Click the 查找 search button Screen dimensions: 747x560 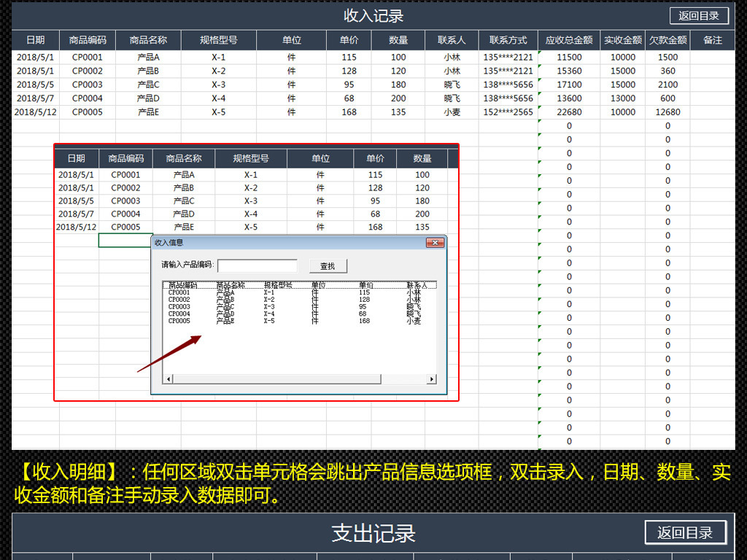coord(328,266)
